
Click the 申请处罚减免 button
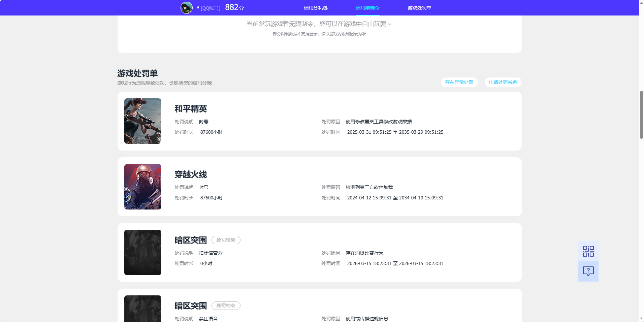pos(503,82)
